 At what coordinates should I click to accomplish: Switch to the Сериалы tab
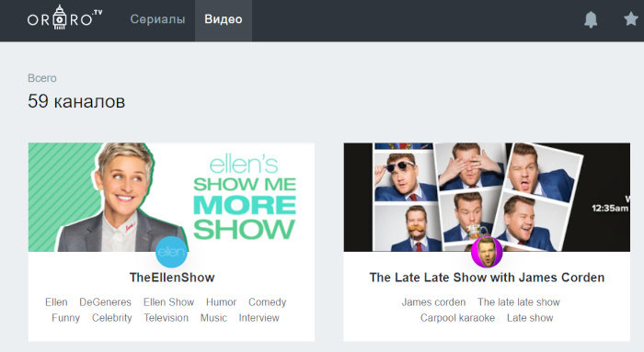click(157, 19)
